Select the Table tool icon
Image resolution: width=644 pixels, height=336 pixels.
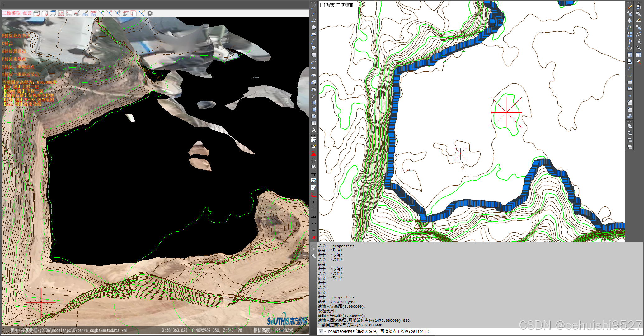(314, 123)
